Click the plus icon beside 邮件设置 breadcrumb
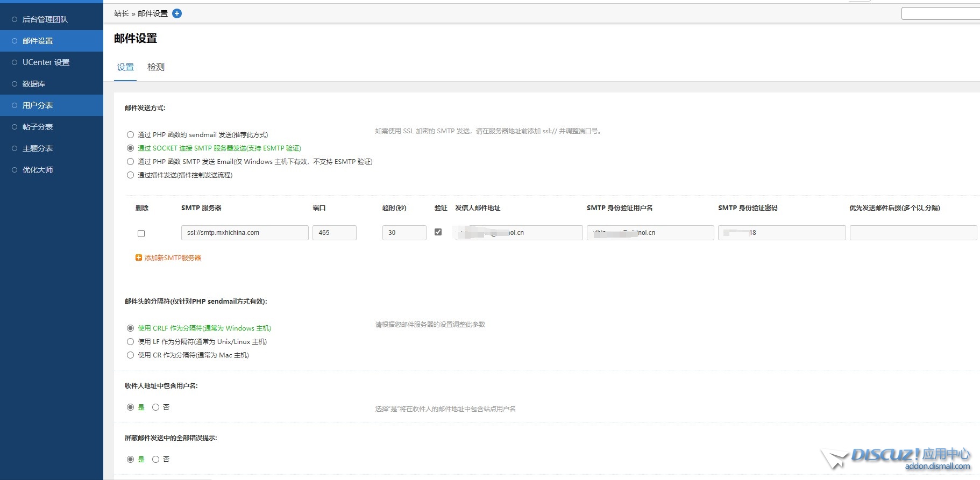 click(177, 13)
